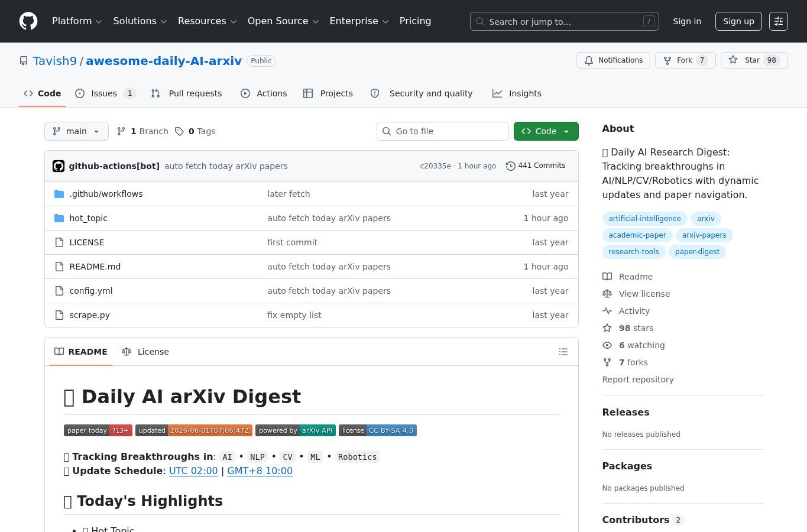Click Report repository
The width and height of the screenshot is (807, 532).
pos(638,379)
